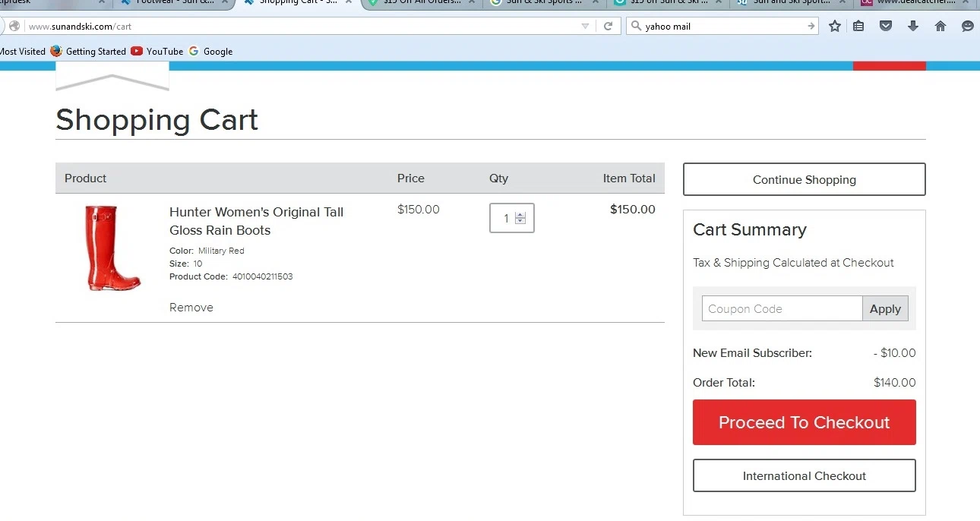Open the Hunter Women's Original Tall Gloss Rain Boots link

[x=257, y=221]
